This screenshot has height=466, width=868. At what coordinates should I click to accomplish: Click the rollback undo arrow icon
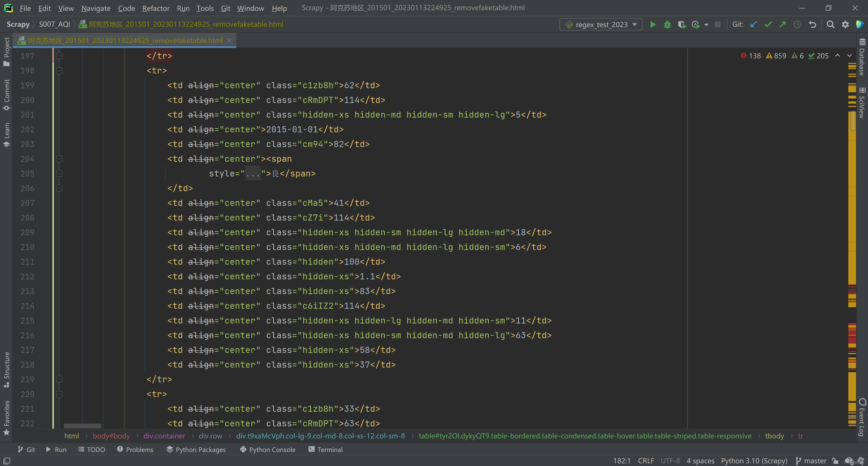tap(812, 24)
